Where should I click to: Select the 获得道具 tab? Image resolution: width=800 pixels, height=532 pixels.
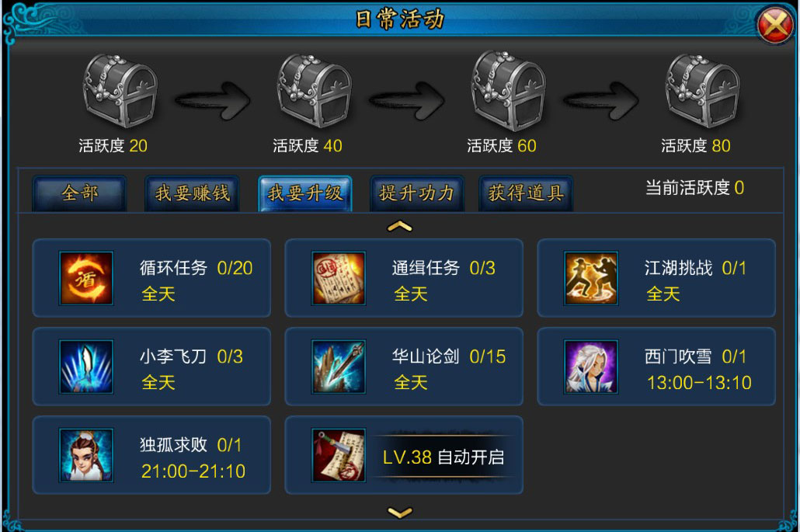(x=526, y=193)
